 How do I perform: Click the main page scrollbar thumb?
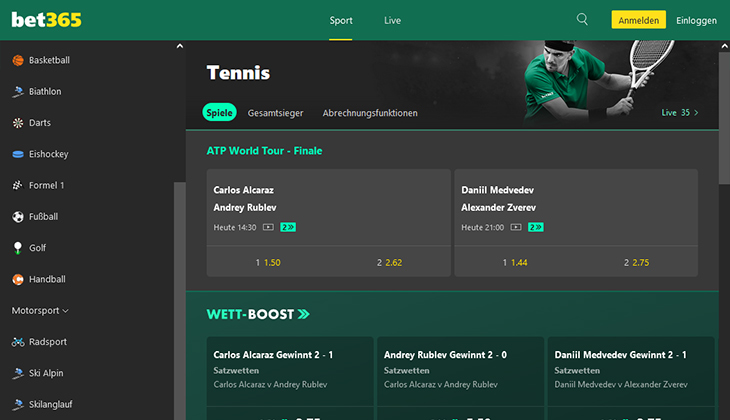[724, 118]
